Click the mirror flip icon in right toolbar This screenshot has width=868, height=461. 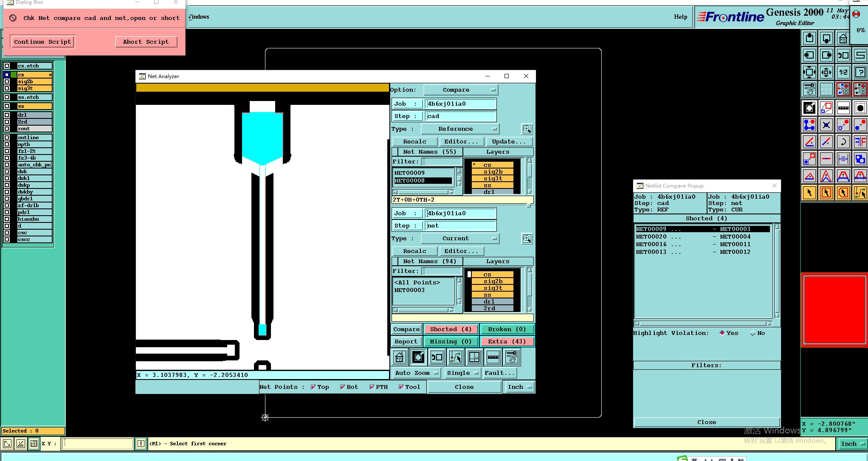pyautogui.click(x=860, y=142)
